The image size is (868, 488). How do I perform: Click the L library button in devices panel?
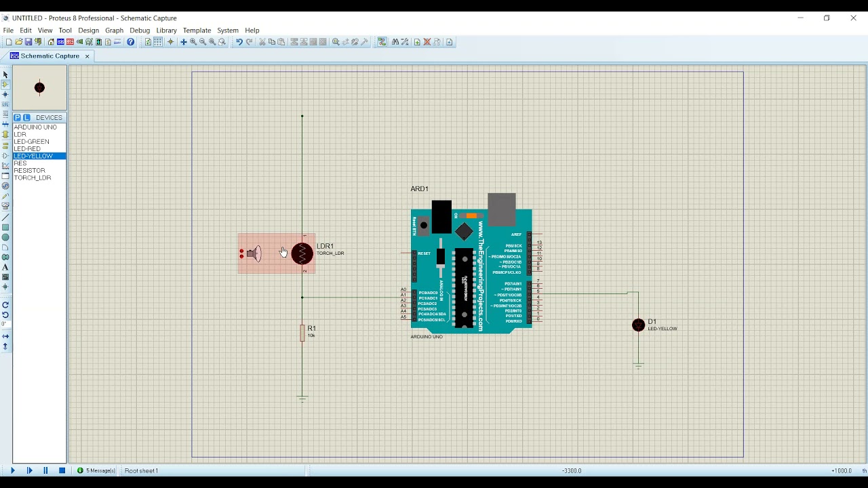(26, 117)
